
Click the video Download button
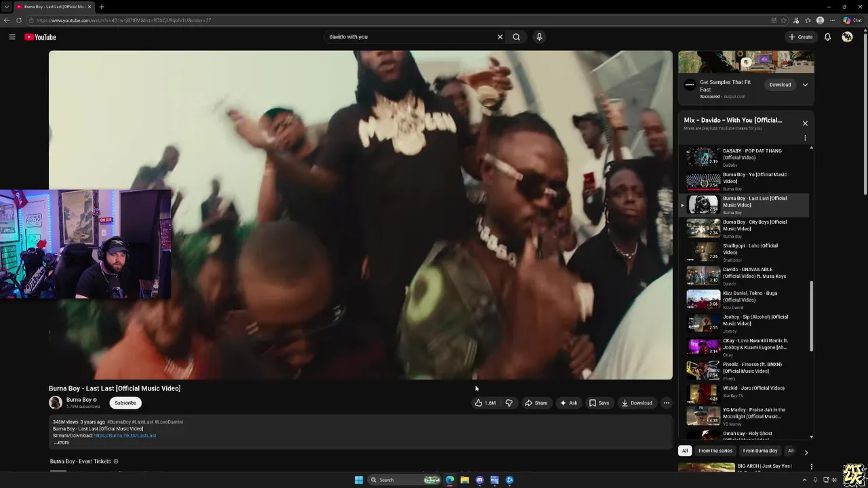pyautogui.click(x=637, y=403)
